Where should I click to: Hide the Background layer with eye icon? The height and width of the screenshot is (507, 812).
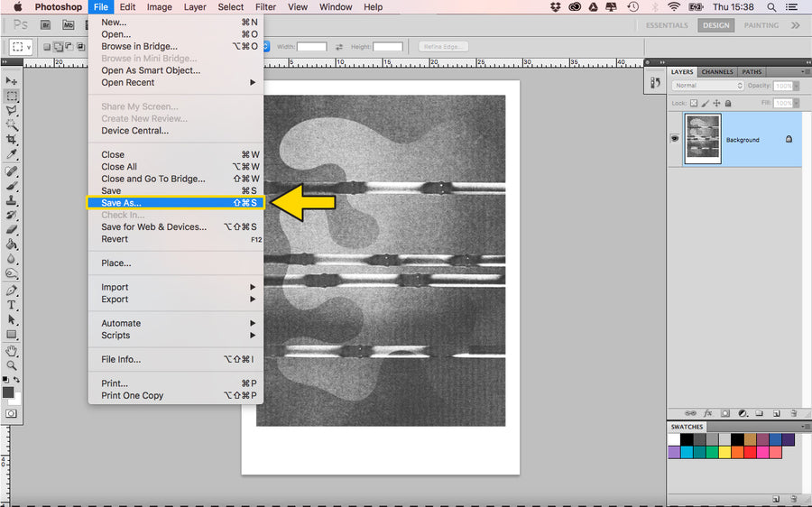coord(674,139)
